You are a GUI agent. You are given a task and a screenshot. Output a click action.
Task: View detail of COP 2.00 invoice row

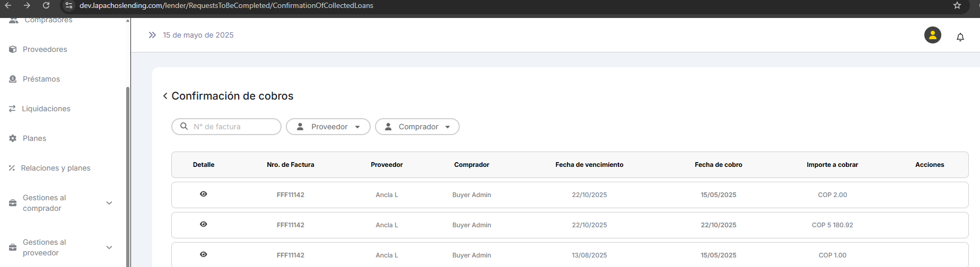pyautogui.click(x=203, y=194)
